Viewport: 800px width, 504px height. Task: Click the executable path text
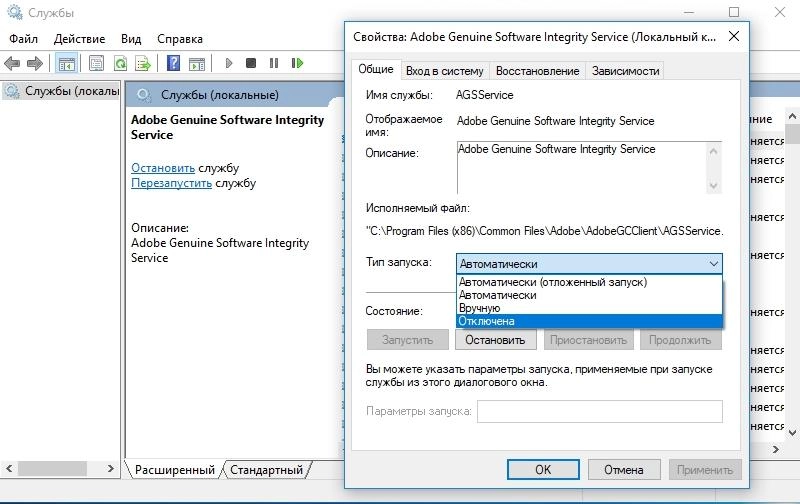544,231
